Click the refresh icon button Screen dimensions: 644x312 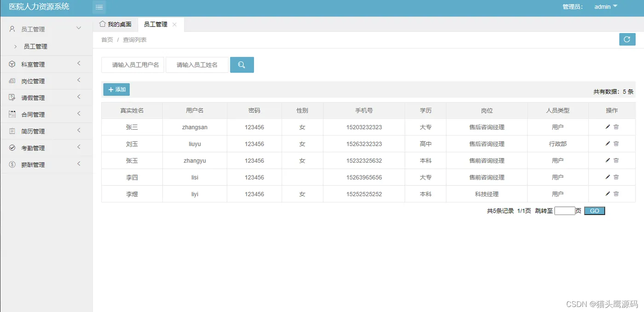pos(627,40)
